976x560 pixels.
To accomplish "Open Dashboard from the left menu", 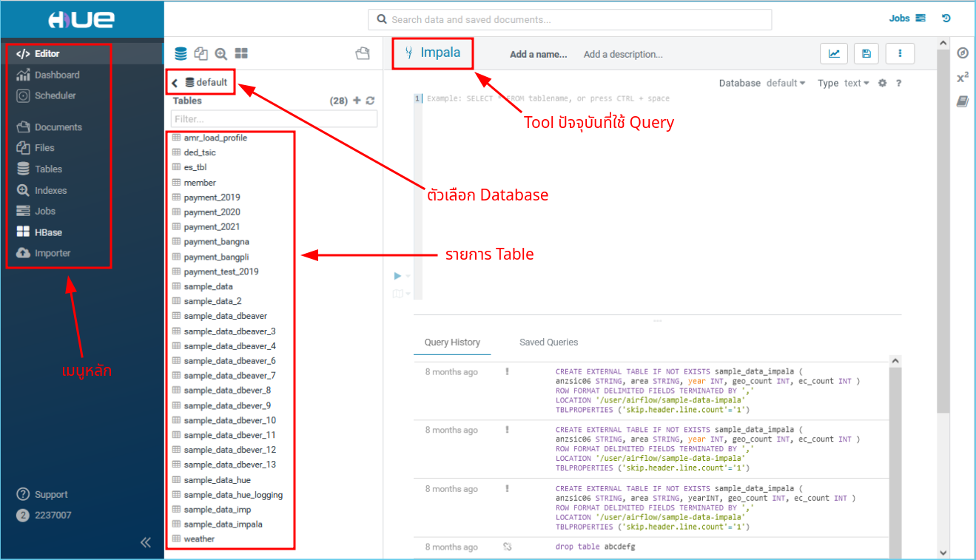I will (56, 75).
